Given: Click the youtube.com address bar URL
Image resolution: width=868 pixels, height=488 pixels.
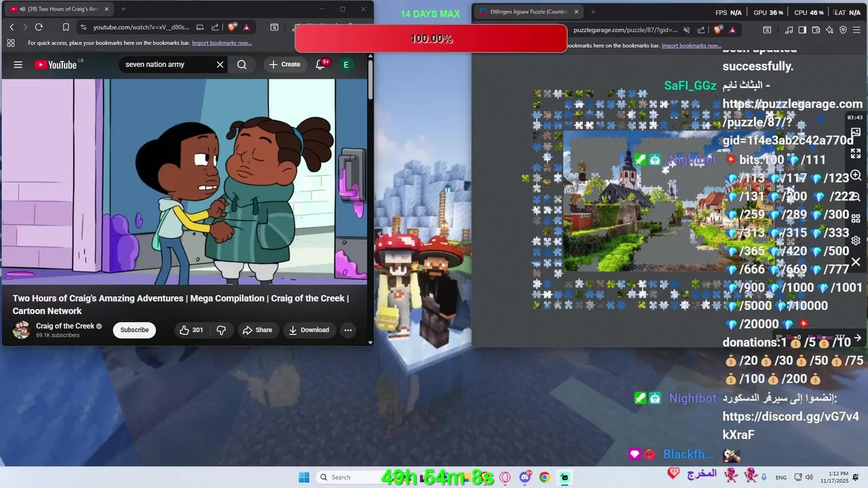Looking at the screenshot, I should (141, 27).
